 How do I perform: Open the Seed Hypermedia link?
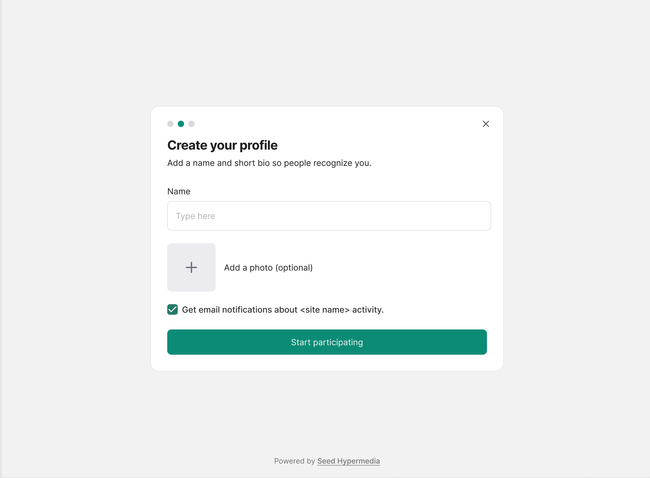pos(348,461)
